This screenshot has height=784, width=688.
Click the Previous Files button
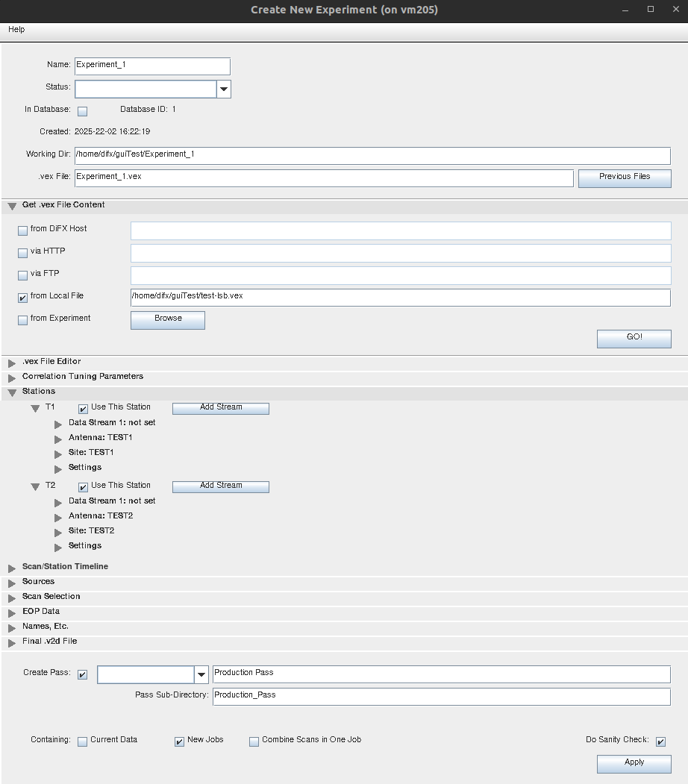pos(624,178)
